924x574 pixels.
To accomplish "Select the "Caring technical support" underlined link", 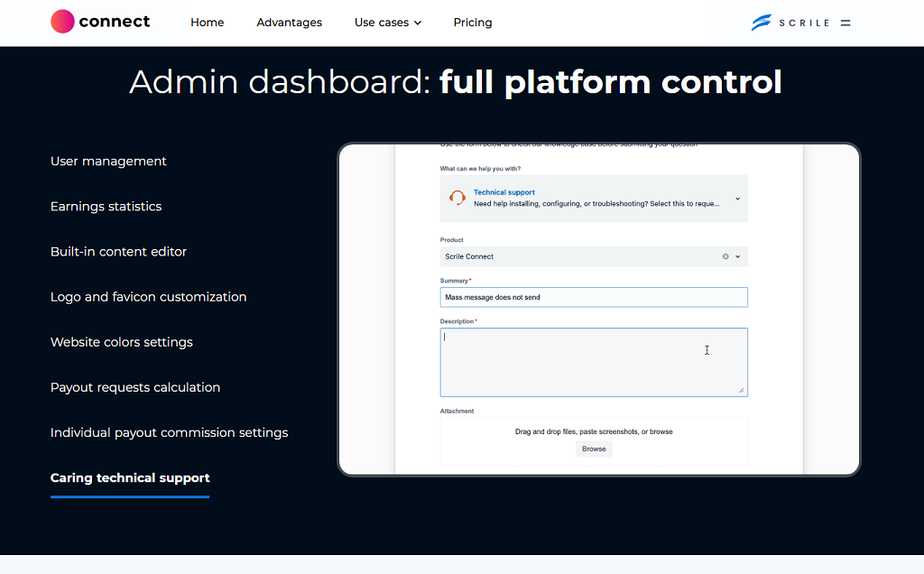I will [129, 477].
